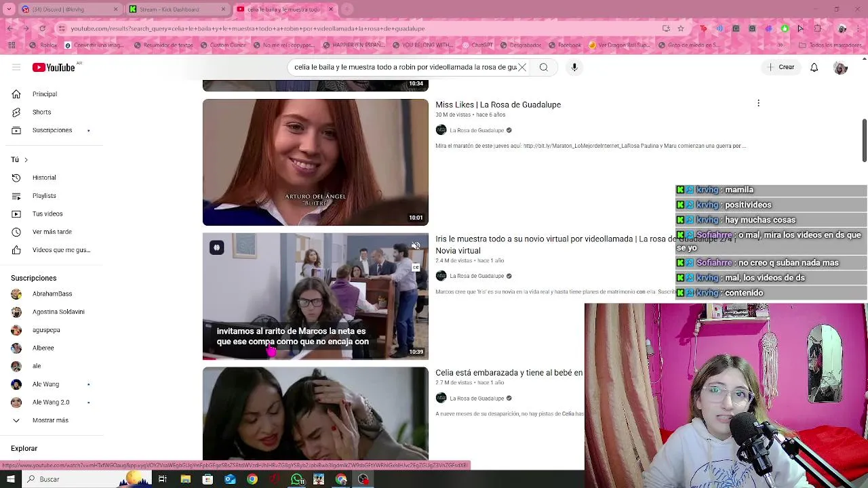Open a new browser tab
This screenshot has width=868, height=488.
[x=347, y=9]
